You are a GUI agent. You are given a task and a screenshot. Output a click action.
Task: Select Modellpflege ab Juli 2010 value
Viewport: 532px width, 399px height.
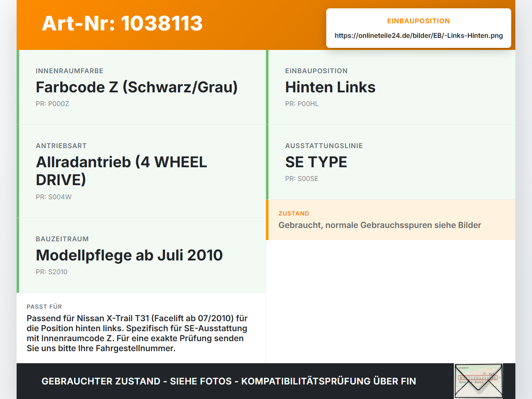(129, 255)
